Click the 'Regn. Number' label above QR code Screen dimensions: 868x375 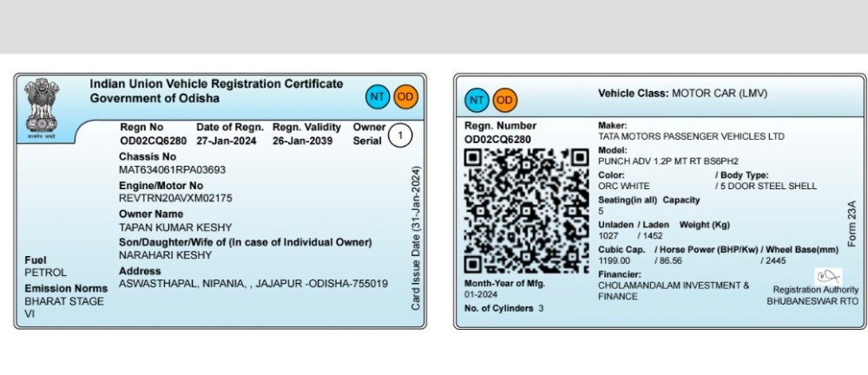tap(501, 126)
